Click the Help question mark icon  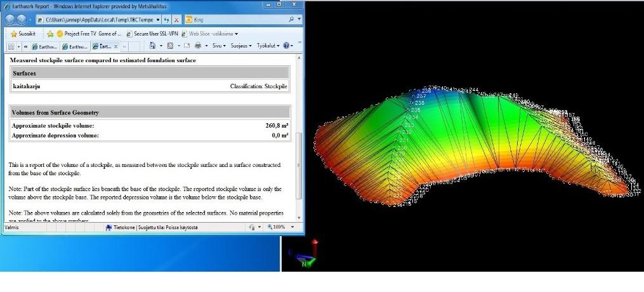pos(286,46)
